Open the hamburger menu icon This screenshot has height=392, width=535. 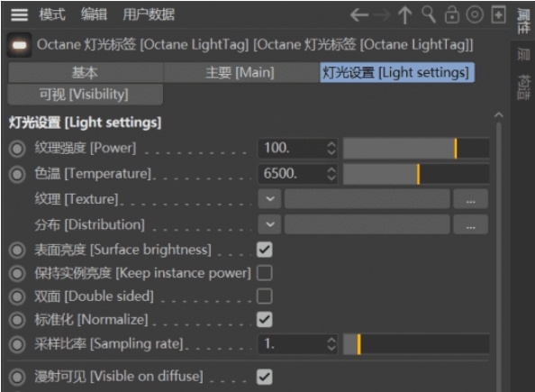[x=19, y=14]
